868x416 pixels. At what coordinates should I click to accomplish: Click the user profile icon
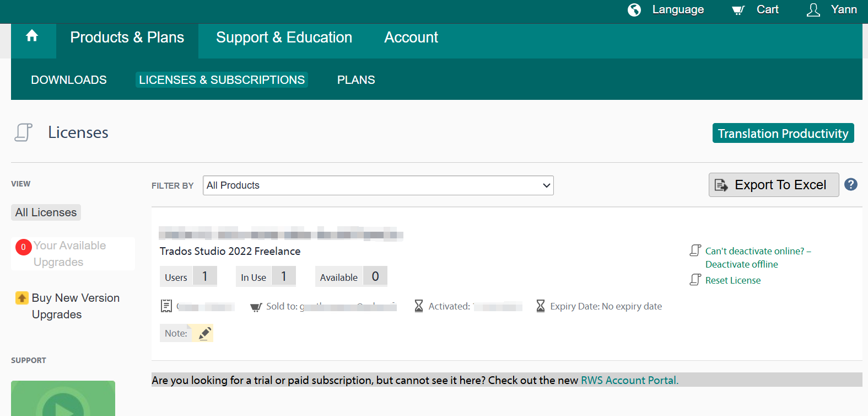point(813,10)
